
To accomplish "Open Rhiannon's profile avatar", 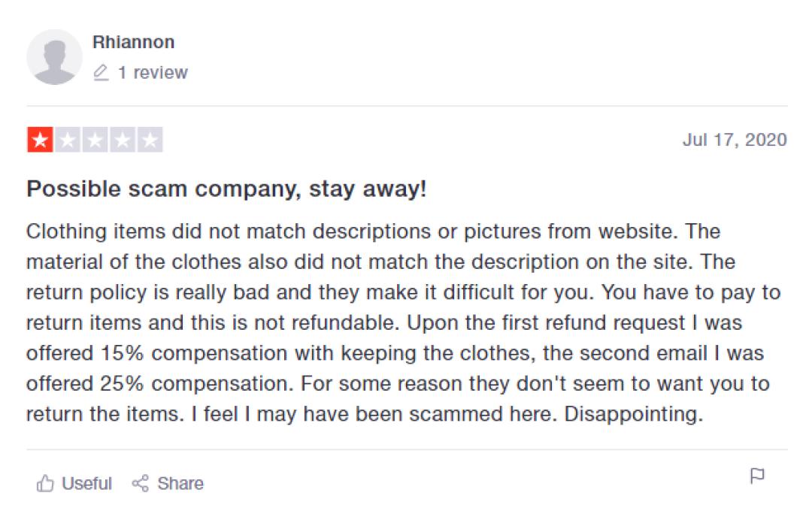I will click(x=54, y=57).
